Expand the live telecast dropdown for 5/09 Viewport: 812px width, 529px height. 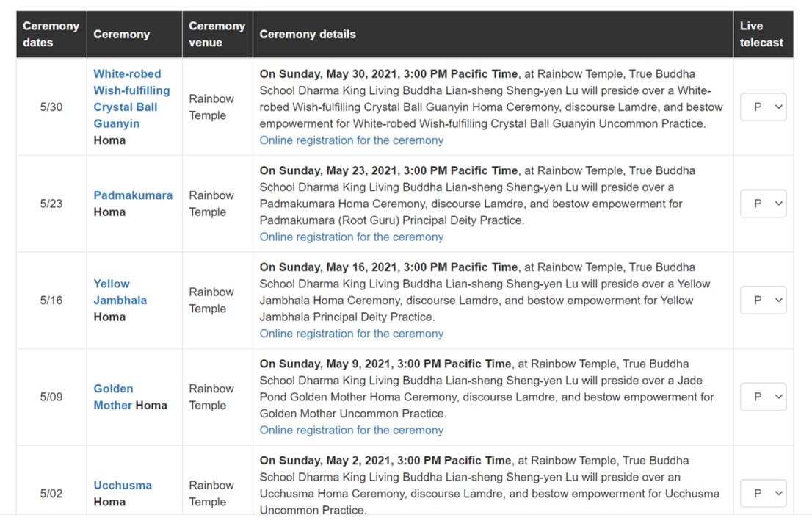tap(763, 397)
